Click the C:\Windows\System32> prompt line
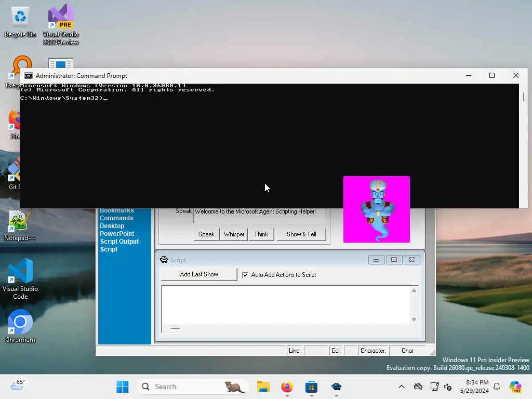This screenshot has height=399, width=532. pos(63,98)
